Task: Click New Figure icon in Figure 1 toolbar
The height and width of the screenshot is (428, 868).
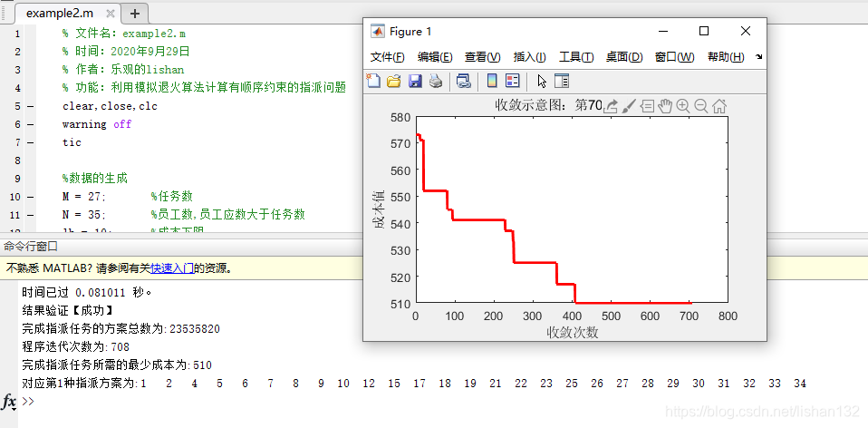Action: (374, 82)
